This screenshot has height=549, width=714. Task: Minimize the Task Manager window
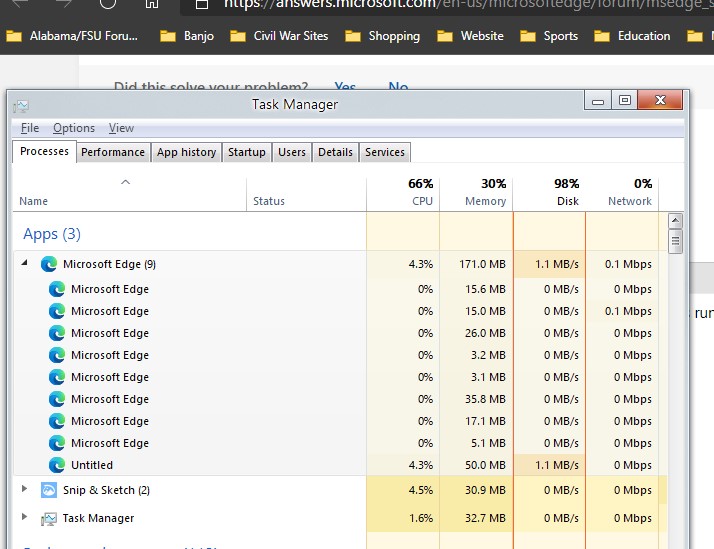(598, 101)
